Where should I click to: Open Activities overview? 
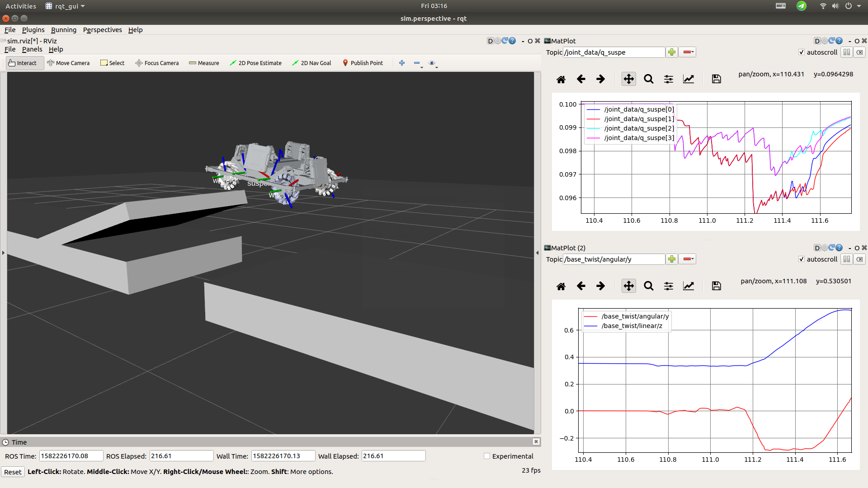point(21,6)
